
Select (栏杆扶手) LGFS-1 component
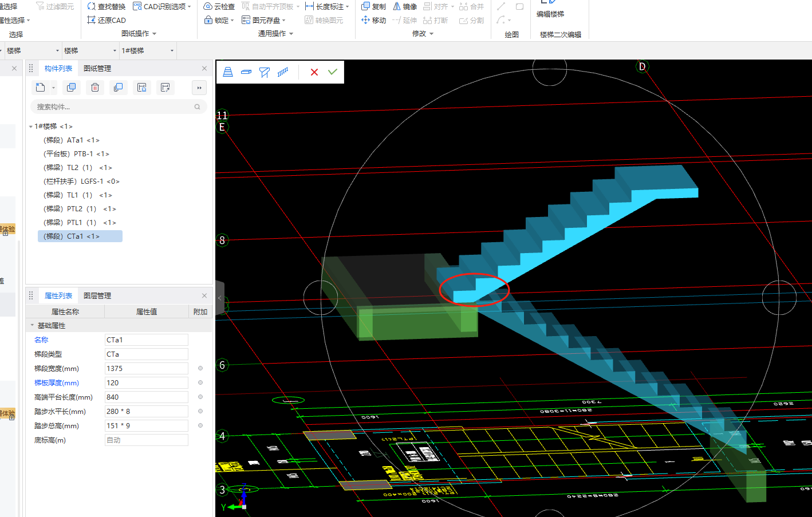pos(81,181)
